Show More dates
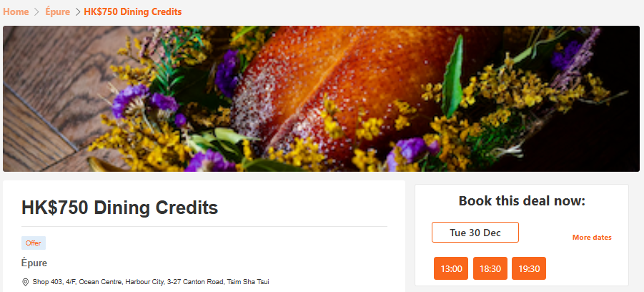Image resolution: width=644 pixels, height=292 pixels. point(592,238)
